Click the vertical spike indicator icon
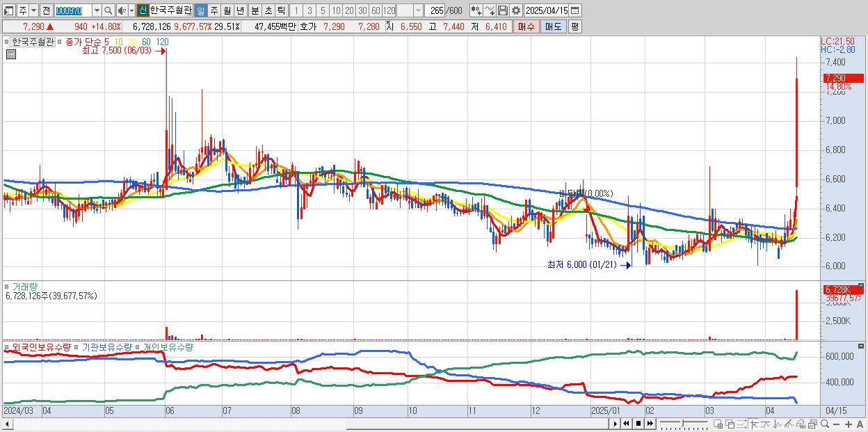This screenshot has height=432, width=868. tap(778, 424)
